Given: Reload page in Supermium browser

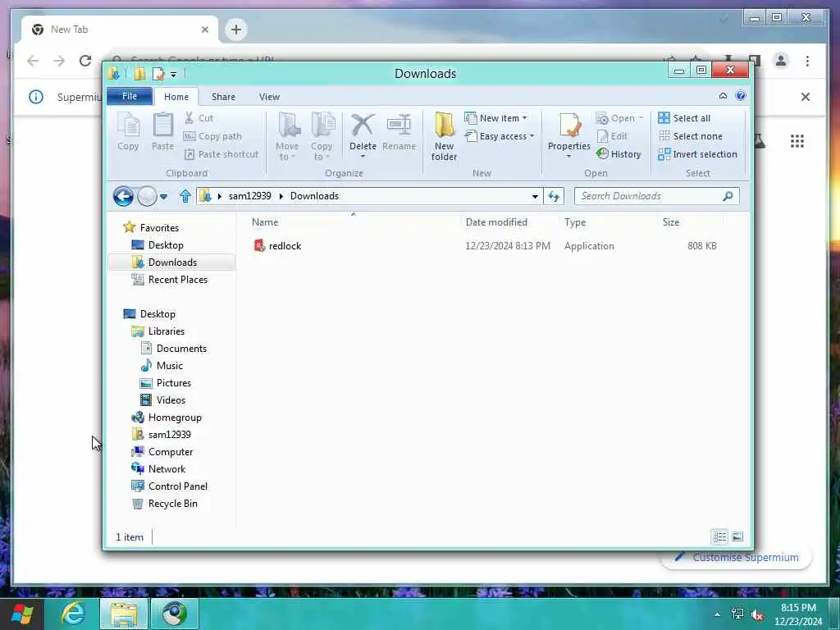Looking at the screenshot, I should coord(84,61).
